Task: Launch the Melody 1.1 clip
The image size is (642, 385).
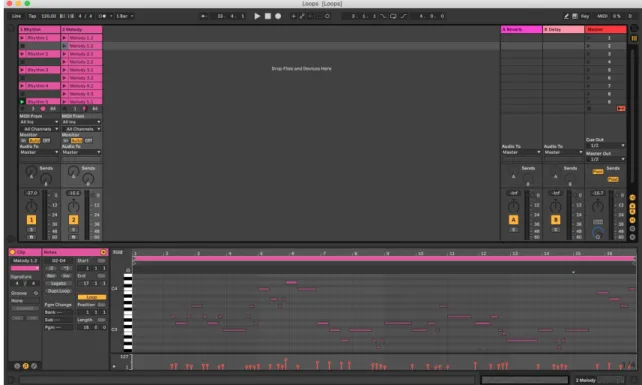Action: [x=64, y=38]
